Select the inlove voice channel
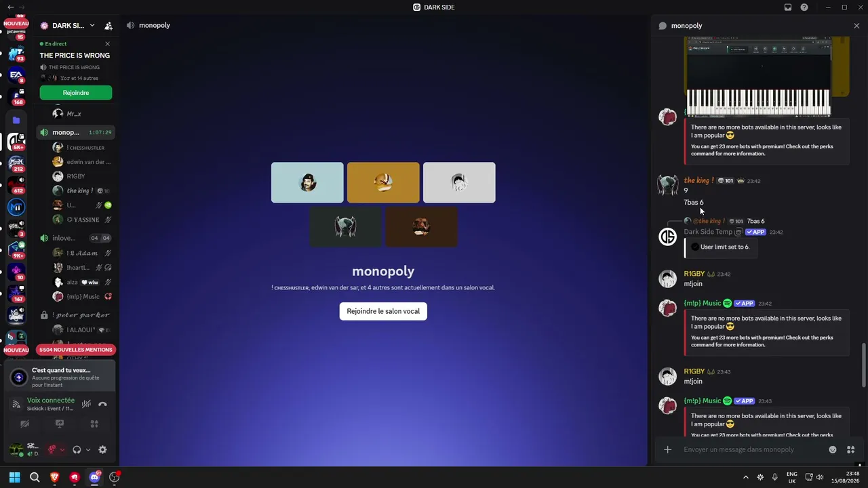 (76, 238)
